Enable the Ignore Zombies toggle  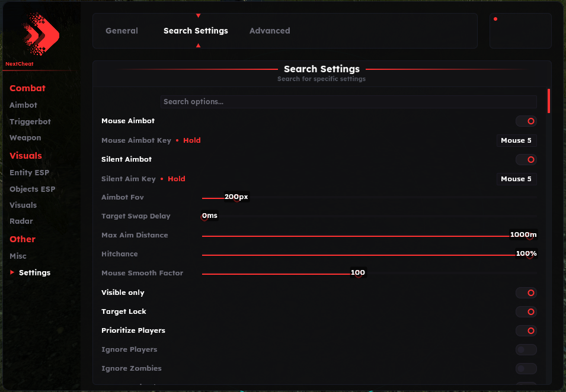(526, 369)
